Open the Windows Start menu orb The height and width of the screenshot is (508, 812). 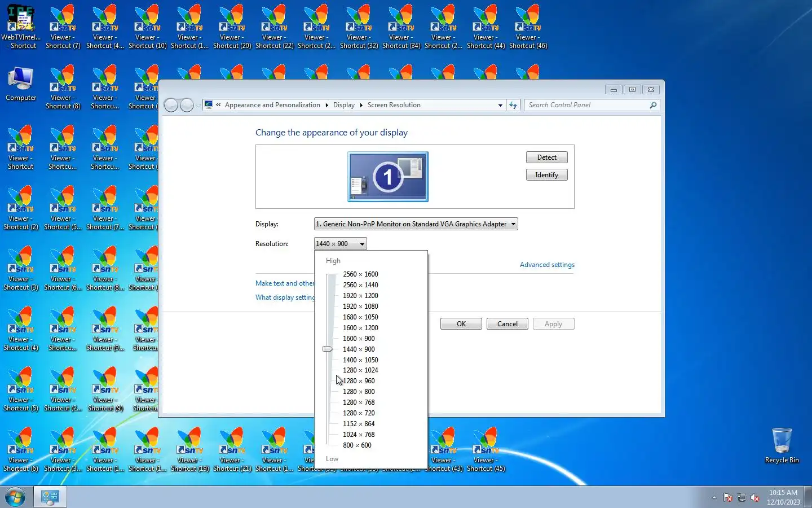tap(15, 497)
